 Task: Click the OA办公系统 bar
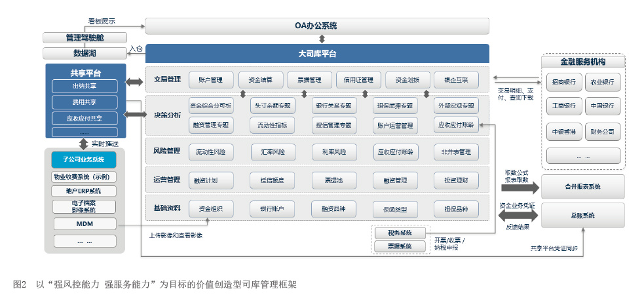click(x=316, y=26)
